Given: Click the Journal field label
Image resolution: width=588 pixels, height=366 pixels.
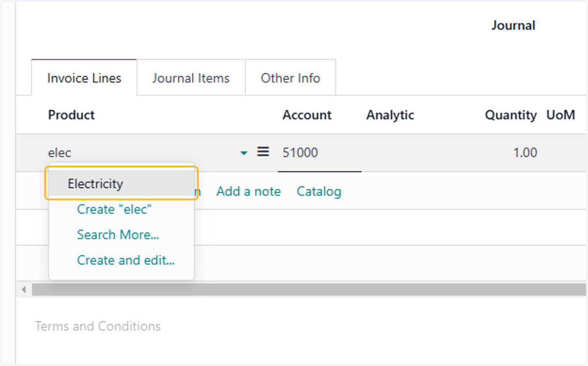Looking at the screenshot, I should pos(514,26).
